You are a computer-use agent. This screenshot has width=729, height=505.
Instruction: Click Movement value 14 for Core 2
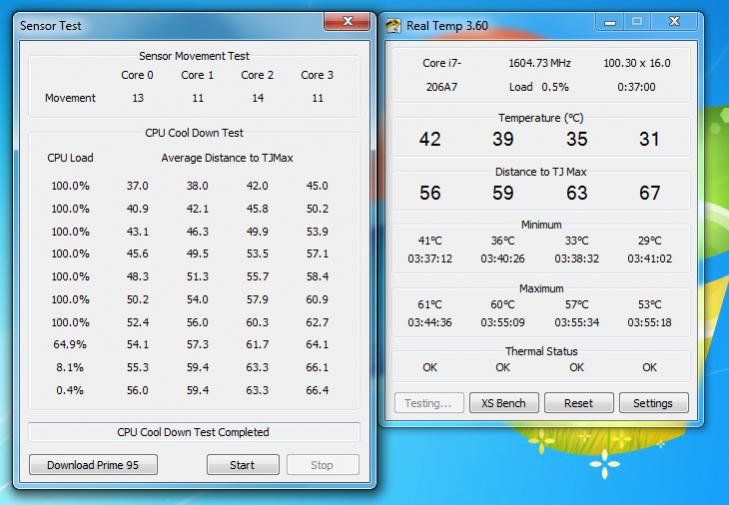click(x=258, y=98)
